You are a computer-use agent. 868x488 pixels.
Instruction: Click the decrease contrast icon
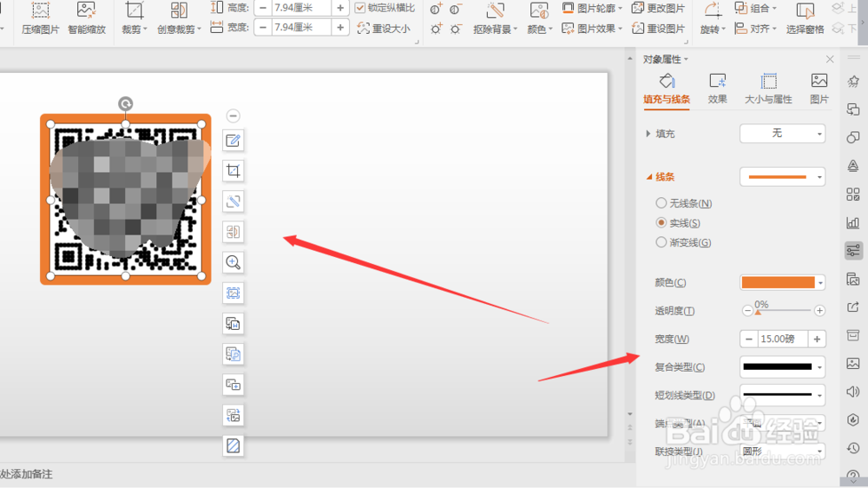point(456,9)
